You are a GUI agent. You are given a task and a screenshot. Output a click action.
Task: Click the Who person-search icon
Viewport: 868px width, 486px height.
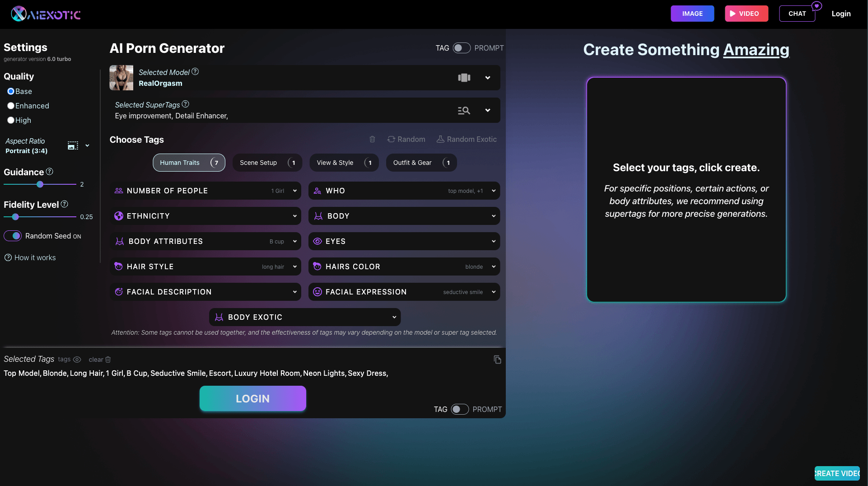(x=317, y=191)
